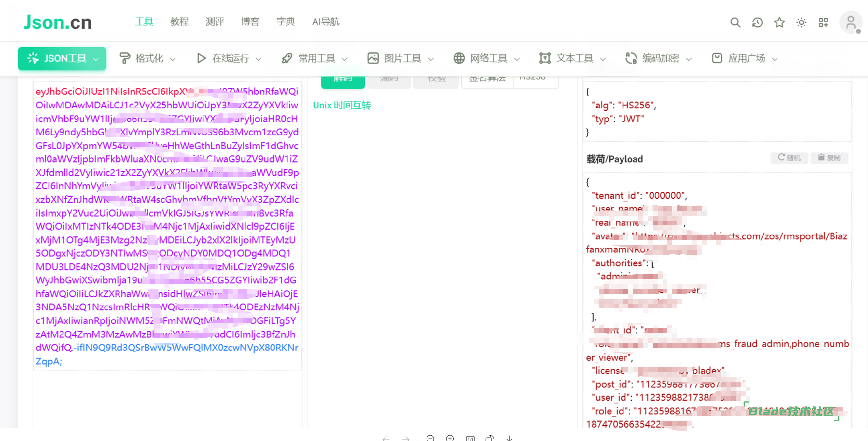The height and width of the screenshot is (441, 868).
Task: Open the Unix 时间互转 link
Action: click(x=341, y=106)
